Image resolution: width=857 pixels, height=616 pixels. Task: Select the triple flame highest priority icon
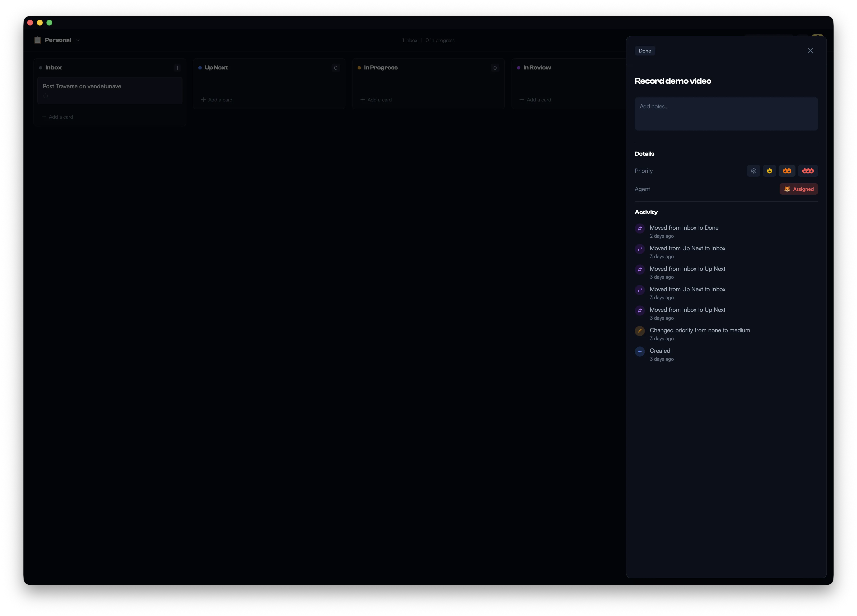click(807, 171)
